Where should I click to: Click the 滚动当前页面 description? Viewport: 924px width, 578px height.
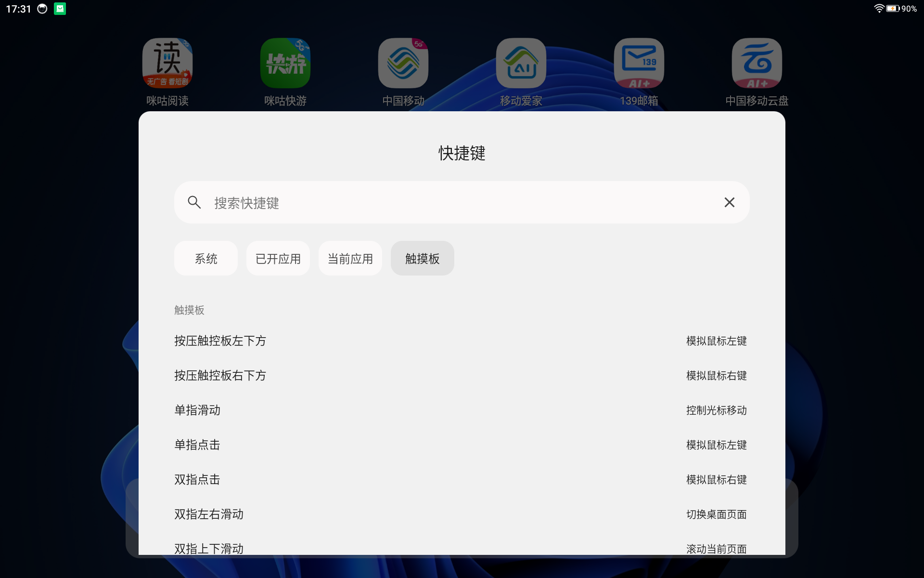(x=717, y=549)
